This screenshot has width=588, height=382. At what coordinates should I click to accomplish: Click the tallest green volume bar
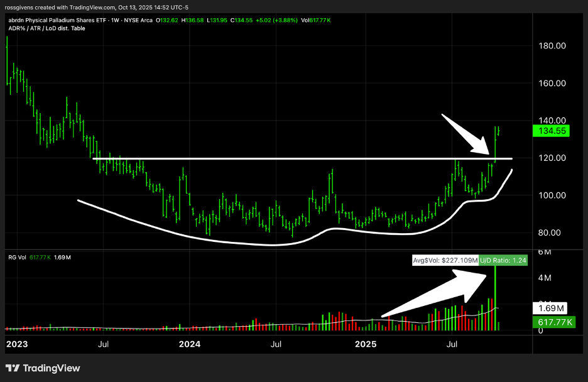pos(496,295)
